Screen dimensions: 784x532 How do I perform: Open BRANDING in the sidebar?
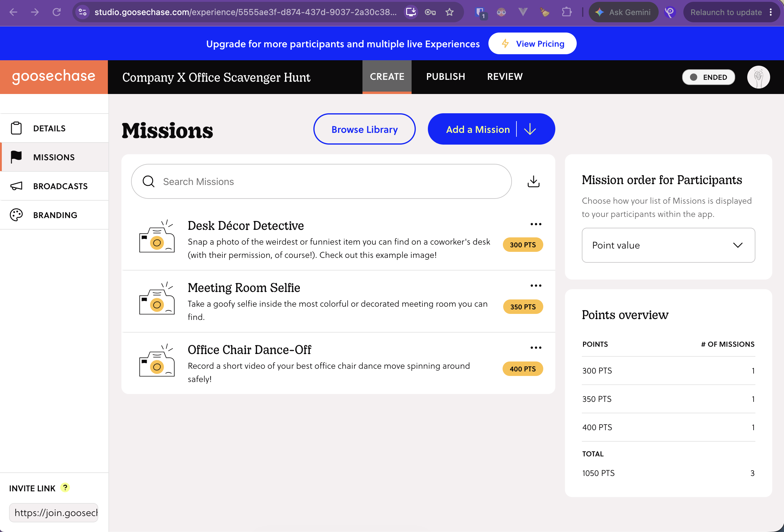(x=54, y=215)
